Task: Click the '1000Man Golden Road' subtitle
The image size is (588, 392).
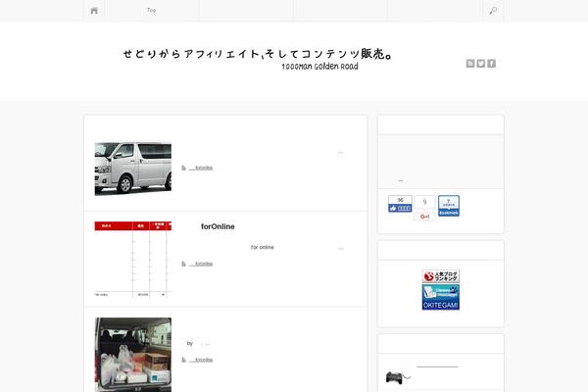Action: (x=319, y=67)
